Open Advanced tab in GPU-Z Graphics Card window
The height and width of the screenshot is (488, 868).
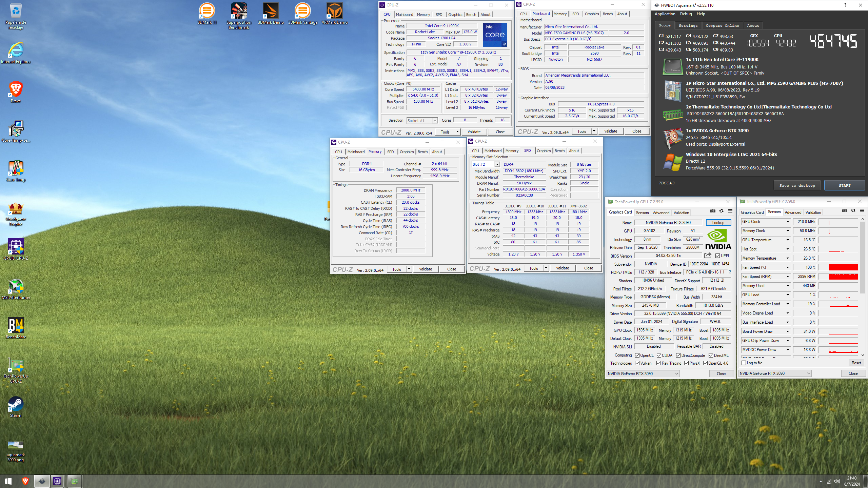click(661, 213)
